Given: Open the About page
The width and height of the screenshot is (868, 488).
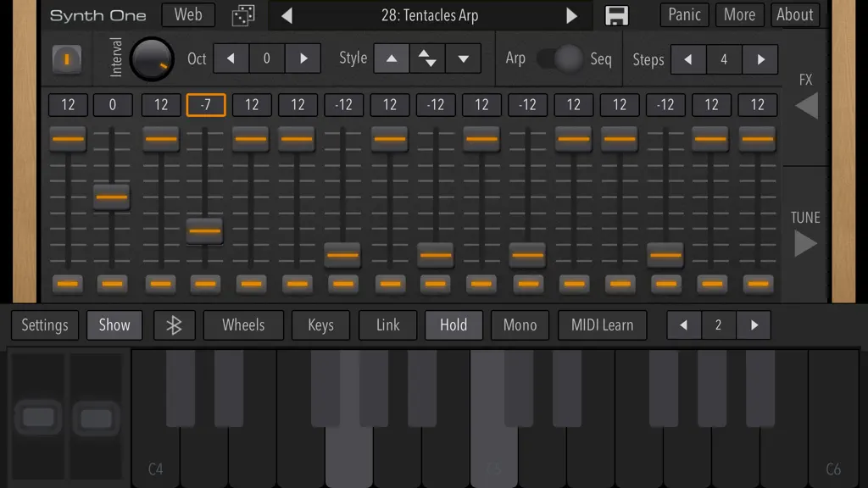Looking at the screenshot, I should tap(794, 15).
